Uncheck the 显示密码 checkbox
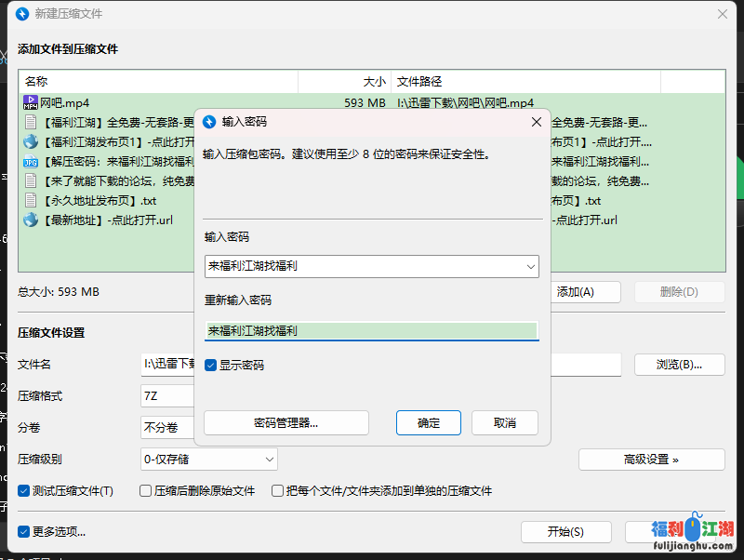Screen dimensions: 744x560 [x=211, y=366]
